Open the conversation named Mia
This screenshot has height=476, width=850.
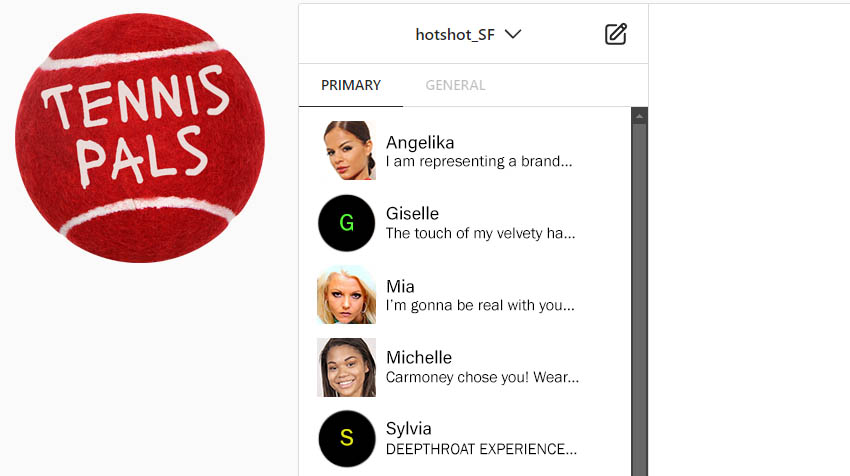465,295
